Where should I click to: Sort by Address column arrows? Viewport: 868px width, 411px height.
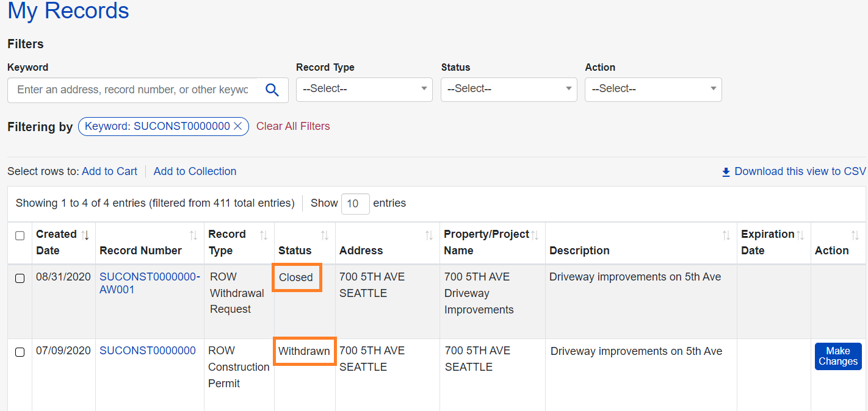click(429, 235)
